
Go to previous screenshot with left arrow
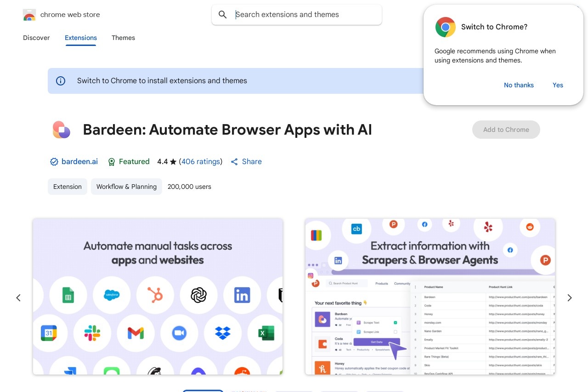click(x=18, y=298)
